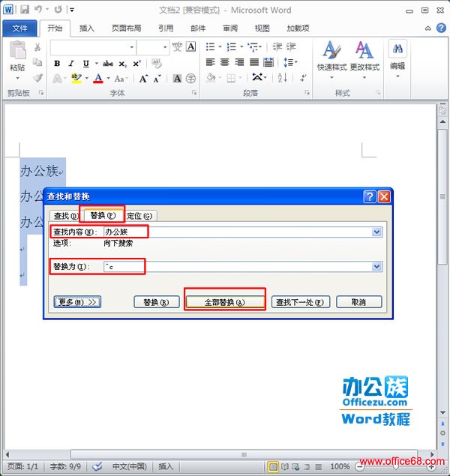The image size is (450, 476).
Task: Click the Sort A-Z icon
Action: 283,78
